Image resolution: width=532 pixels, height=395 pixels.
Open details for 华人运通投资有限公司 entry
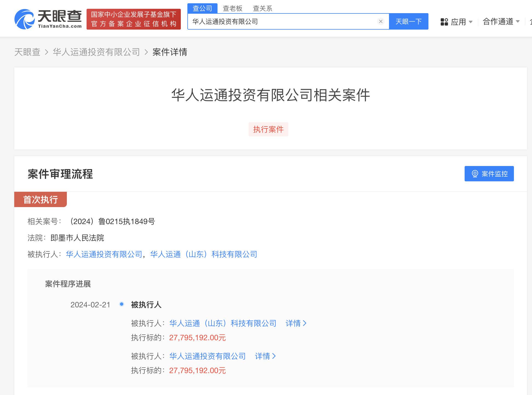tap(265, 356)
